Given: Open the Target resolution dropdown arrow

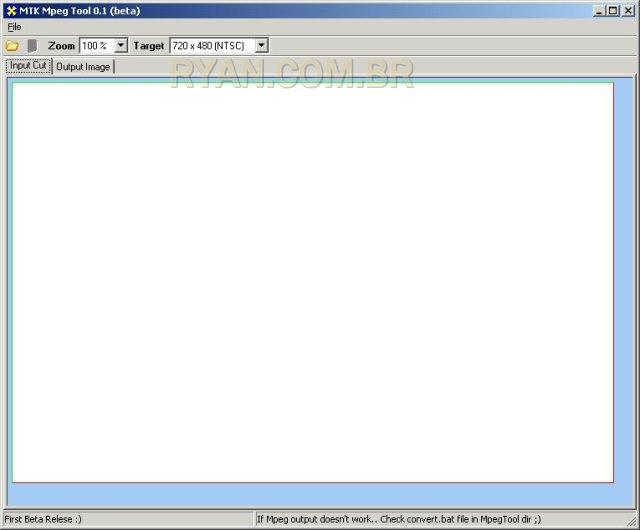Looking at the screenshot, I should 261,46.
